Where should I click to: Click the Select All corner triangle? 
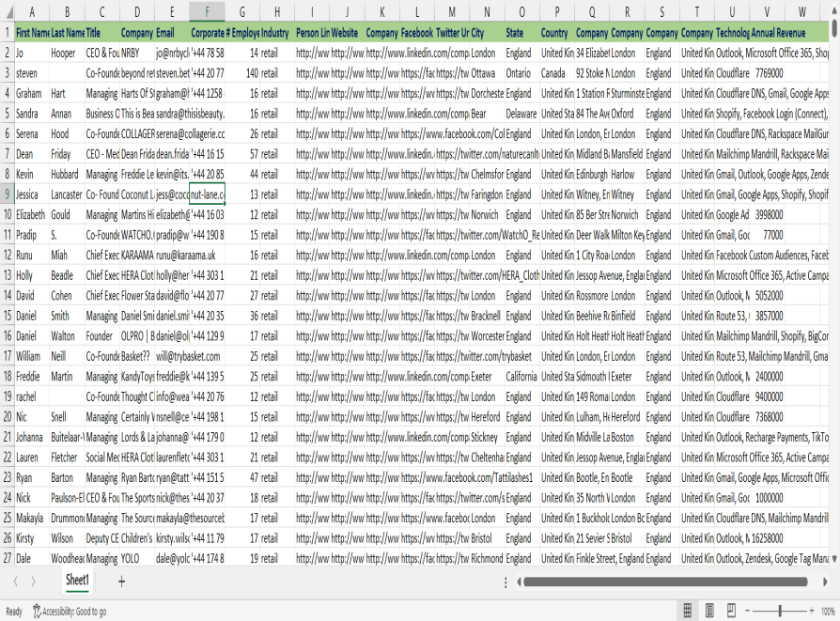point(8,12)
